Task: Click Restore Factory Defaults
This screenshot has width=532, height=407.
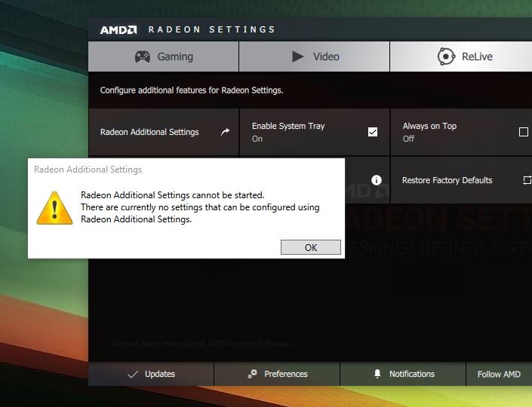Action: 461,180
